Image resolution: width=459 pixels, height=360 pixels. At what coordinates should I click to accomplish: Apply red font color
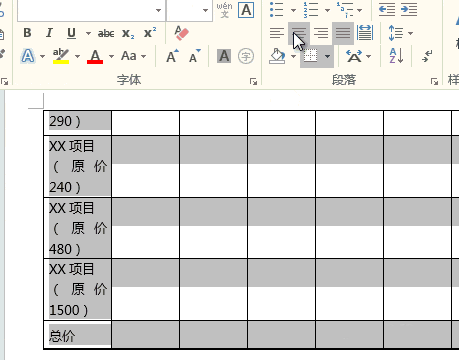click(x=95, y=56)
